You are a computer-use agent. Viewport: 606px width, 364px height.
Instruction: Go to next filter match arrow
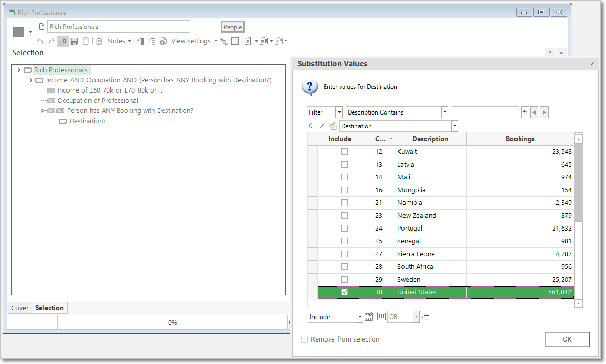[544, 112]
